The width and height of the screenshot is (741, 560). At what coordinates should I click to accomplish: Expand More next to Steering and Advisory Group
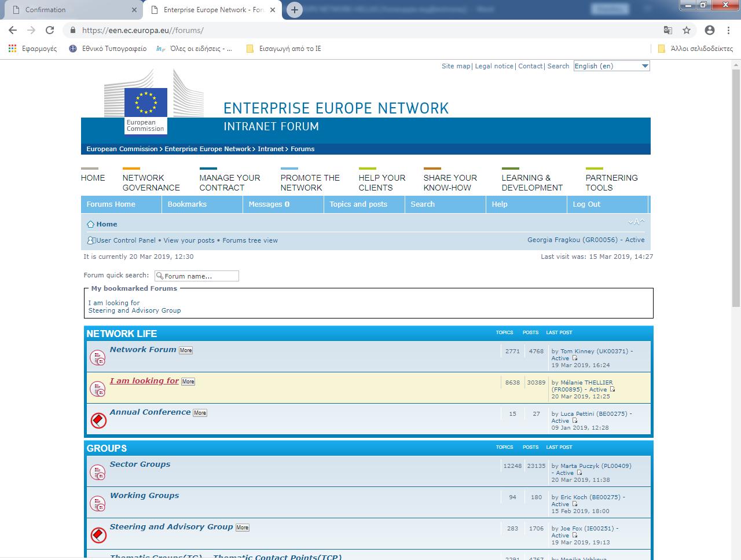[x=242, y=528]
